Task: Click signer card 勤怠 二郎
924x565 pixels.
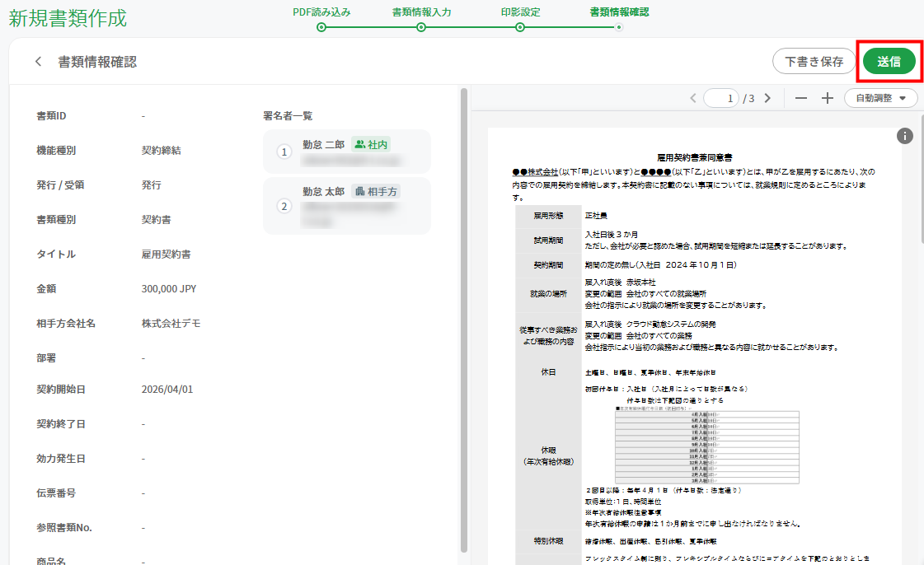Action: 346,152
